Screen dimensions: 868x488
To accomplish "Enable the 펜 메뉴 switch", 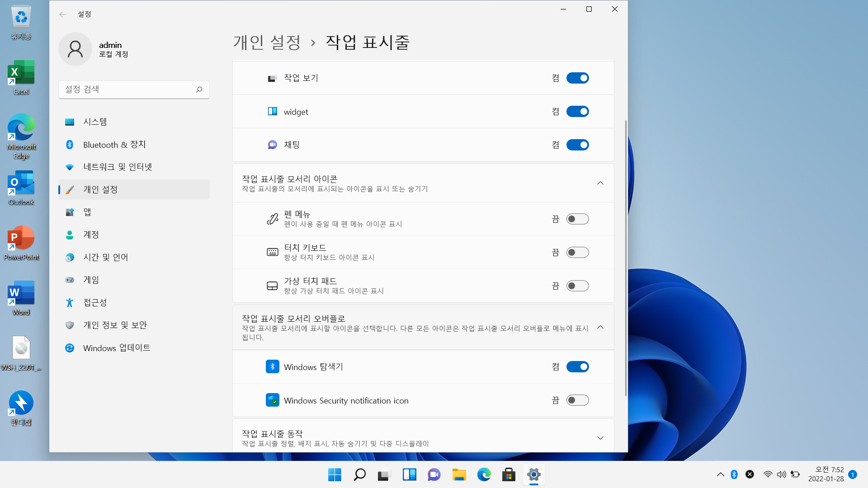I will (577, 219).
